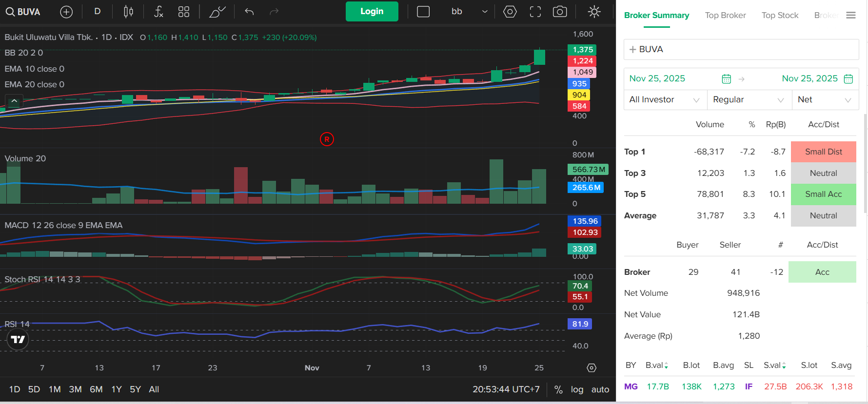Open the candlestick chart style selector
Image resolution: width=868 pixels, height=404 pixels.
[128, 12]
